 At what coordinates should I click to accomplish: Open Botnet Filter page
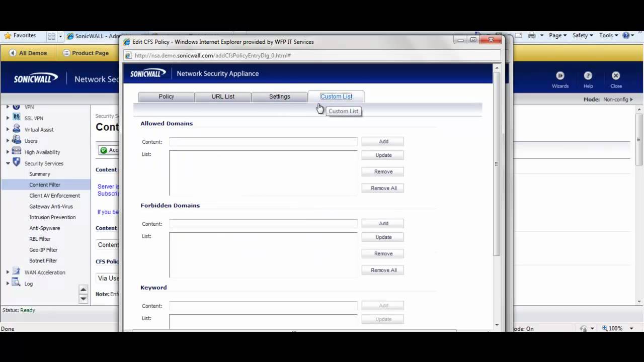(x=43, y=261)
